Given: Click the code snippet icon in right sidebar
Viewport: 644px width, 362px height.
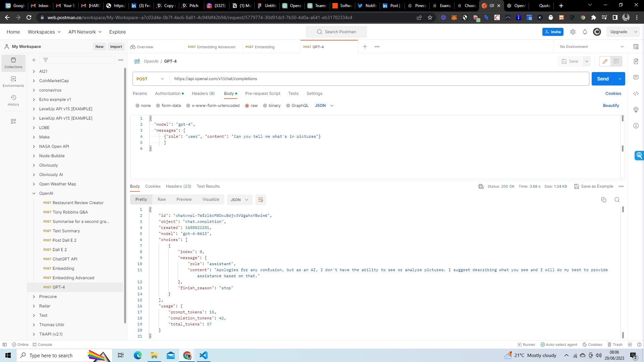Looking at the screenshot, I should 636,94.
